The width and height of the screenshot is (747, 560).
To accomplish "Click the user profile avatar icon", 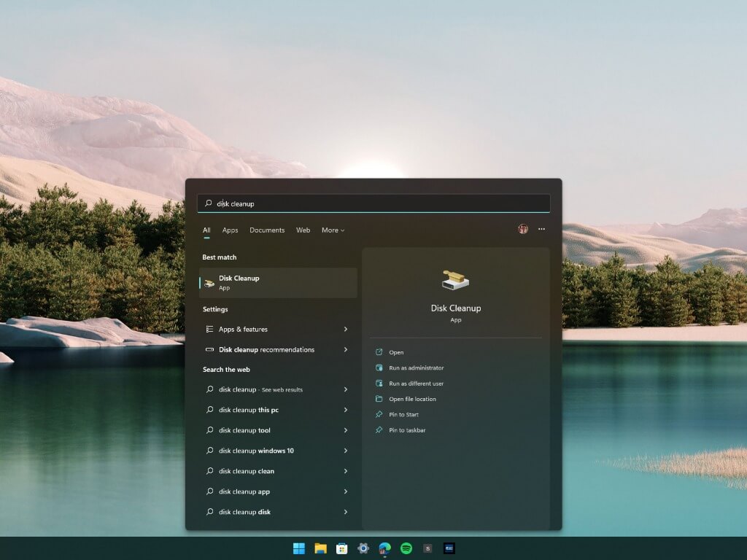I will (523, 229).
